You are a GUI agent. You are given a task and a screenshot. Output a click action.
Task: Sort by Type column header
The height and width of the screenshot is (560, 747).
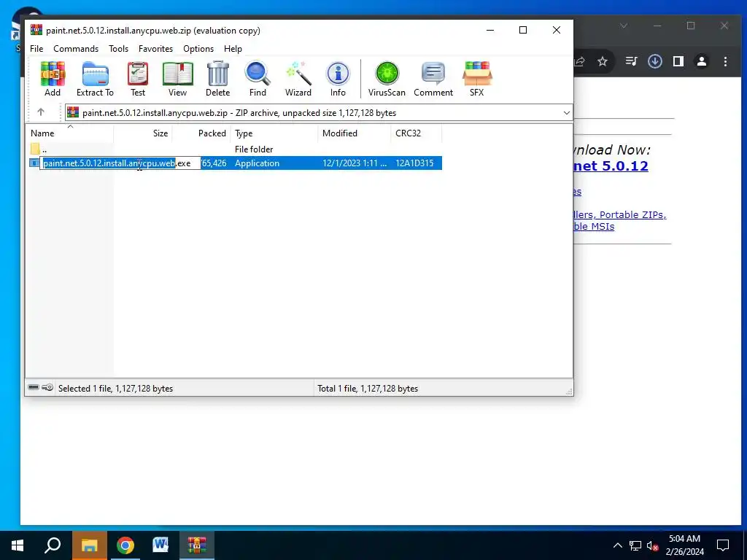pos(274,133)
